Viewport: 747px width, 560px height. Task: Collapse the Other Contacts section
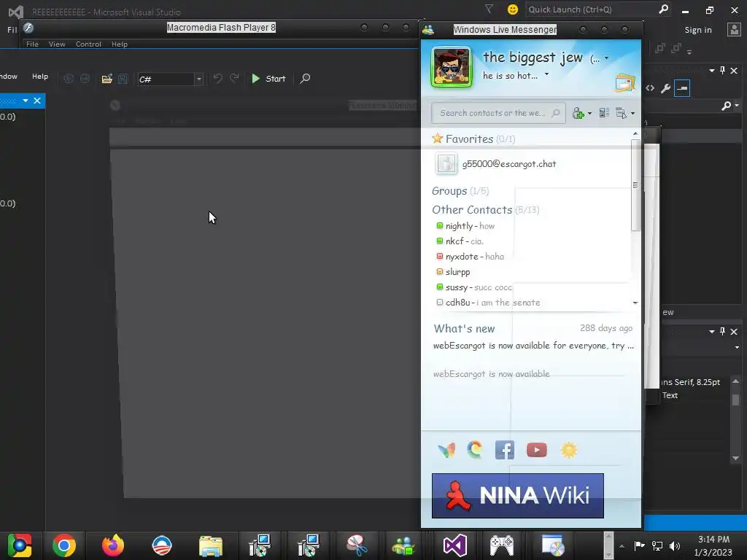tap(485, 209)
